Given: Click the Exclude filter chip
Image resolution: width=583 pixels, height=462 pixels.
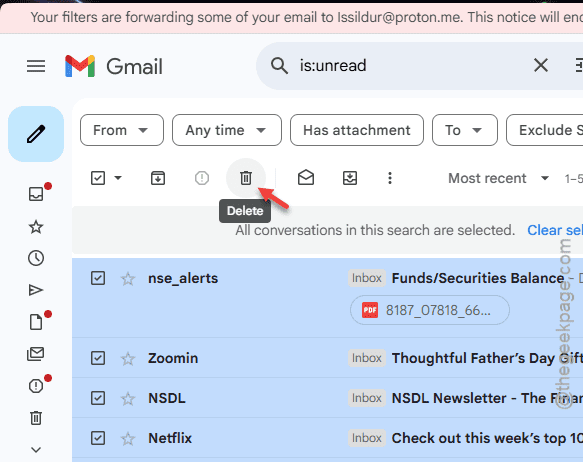Looking at the screenshot, I should (545, 130).
